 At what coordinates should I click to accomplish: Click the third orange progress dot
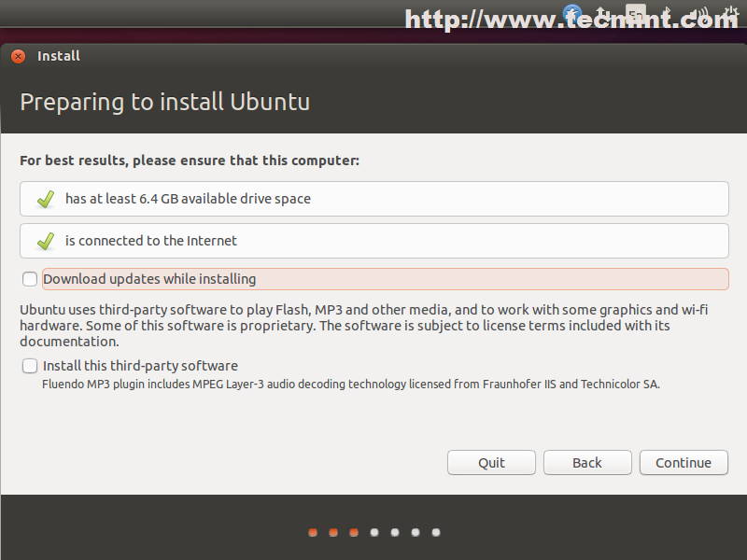pos(354,533)
